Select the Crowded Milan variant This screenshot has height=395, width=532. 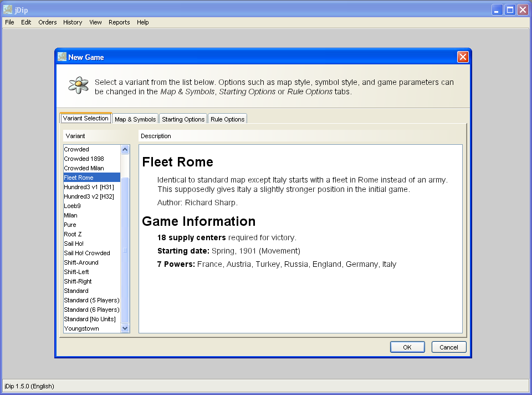click(x=91, y=168)
